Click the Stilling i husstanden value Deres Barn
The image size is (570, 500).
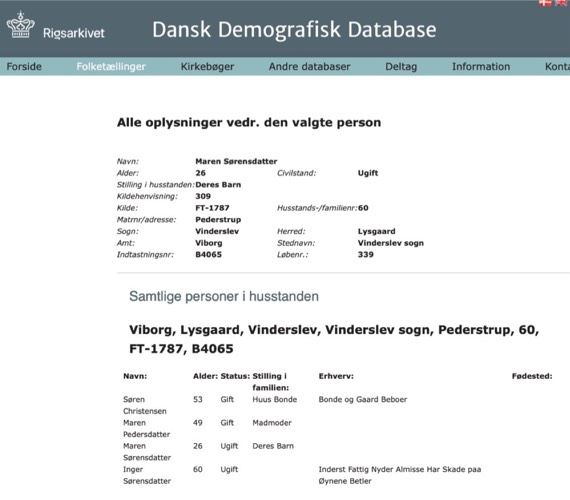click(218, 185)
